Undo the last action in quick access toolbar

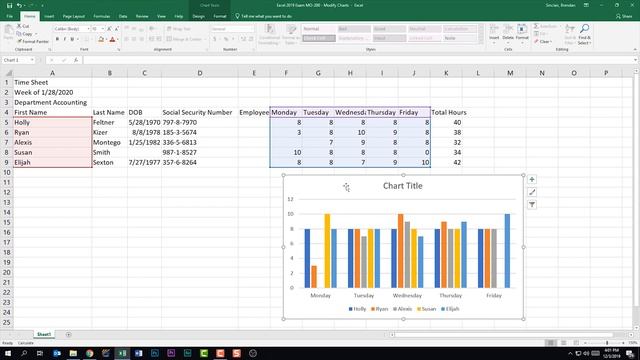19,5
